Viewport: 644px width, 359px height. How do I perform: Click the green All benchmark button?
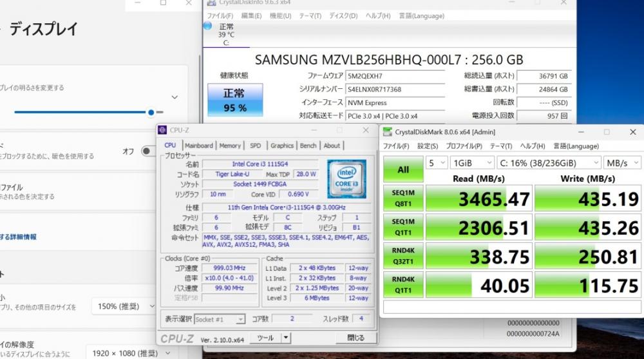pyautogui.click(x=403, y=169)
